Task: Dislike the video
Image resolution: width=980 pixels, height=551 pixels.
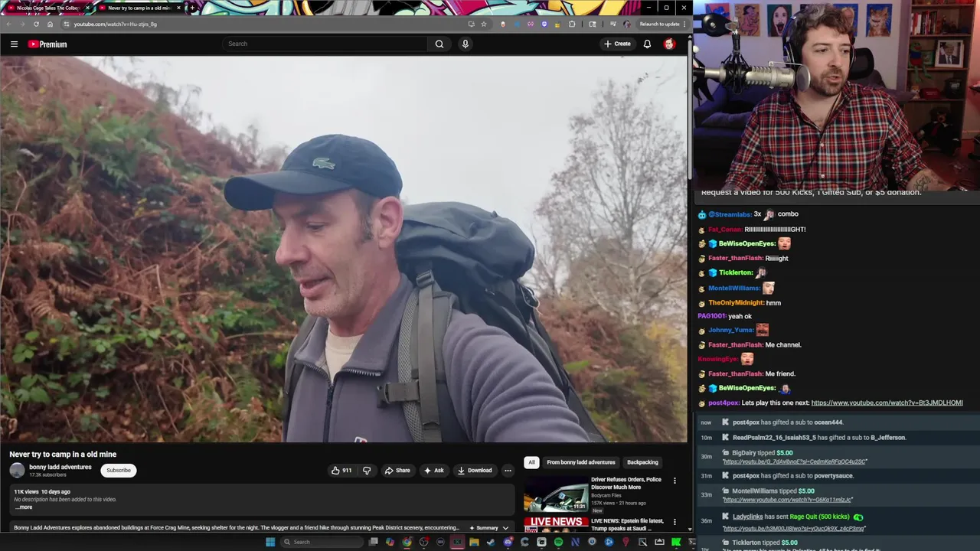Action: [367, 471]
